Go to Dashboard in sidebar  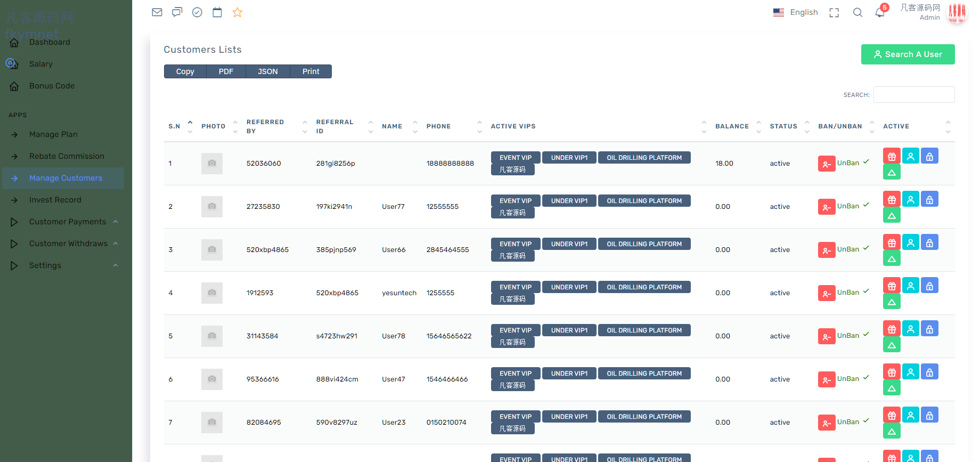pos(50,42)
